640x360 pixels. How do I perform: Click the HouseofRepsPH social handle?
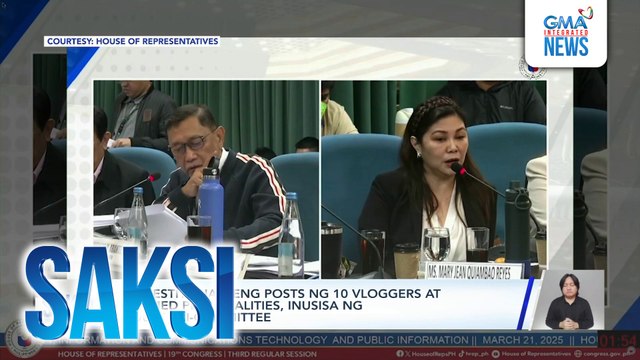(x=433, y=354)
